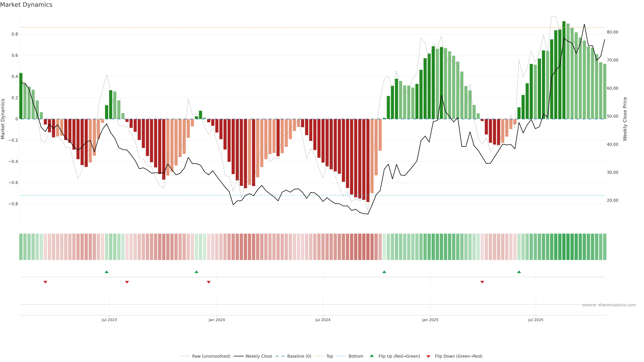This screenshot has height=362, width=644.
Task: Click the red flip-down triangle in spring 2025
Action: tap(482, 282)
